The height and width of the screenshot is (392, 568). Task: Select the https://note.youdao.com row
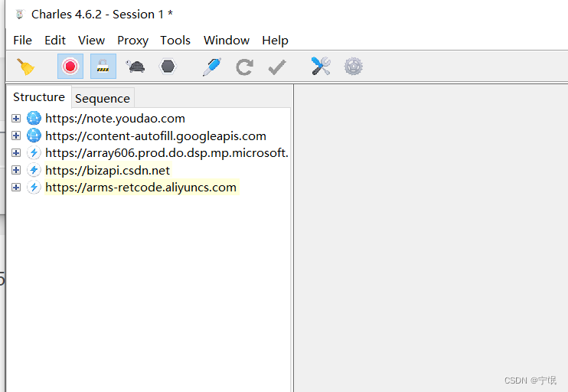click(x=115, y=118)
